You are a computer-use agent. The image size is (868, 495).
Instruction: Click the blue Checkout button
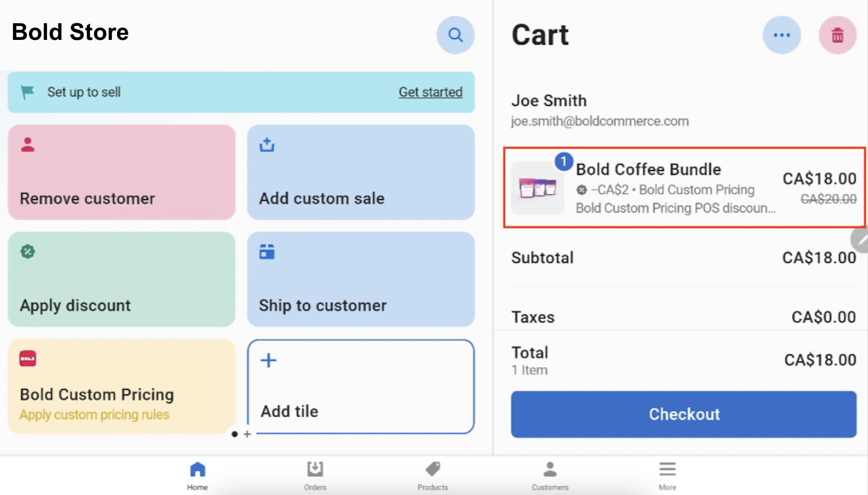(x=684, y=414)
